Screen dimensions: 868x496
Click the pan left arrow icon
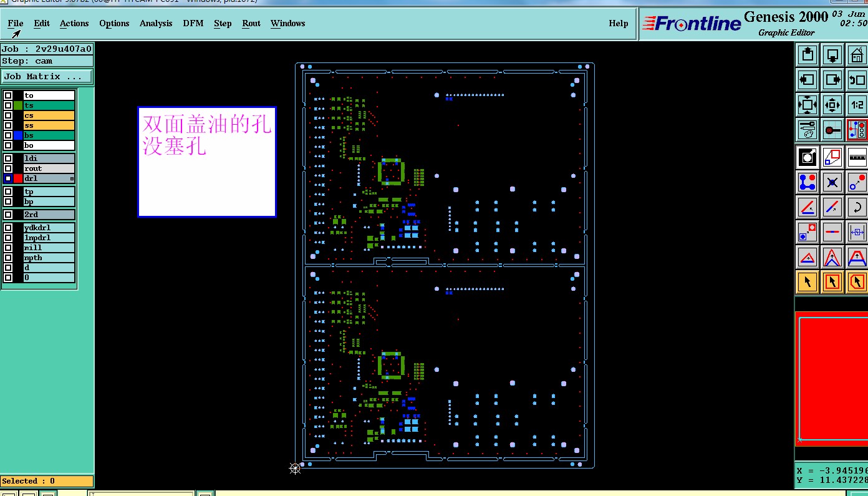point(808,80)
